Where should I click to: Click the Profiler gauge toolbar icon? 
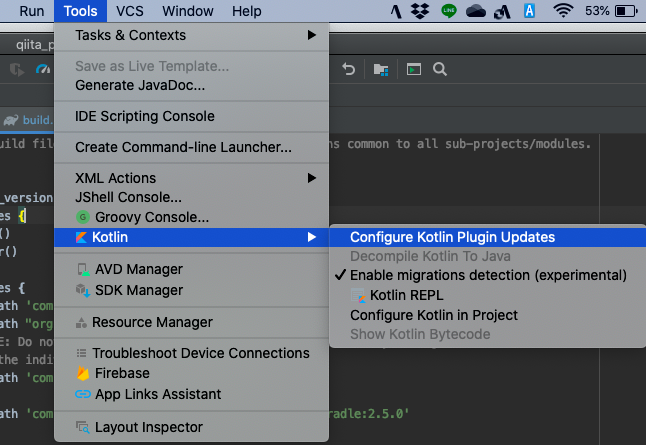coord(43,69)
